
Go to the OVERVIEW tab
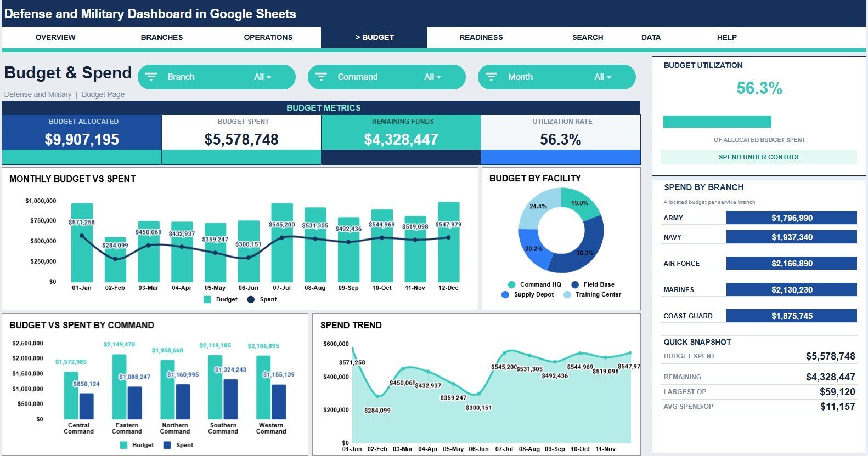pyautogui.click(x=55, y=37)
